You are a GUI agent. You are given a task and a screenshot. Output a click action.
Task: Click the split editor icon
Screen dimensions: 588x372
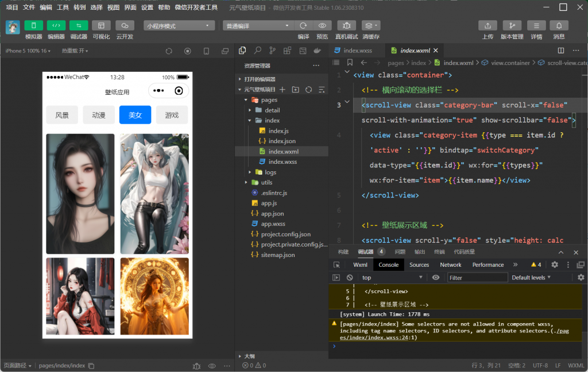click(x=561, y=51)
